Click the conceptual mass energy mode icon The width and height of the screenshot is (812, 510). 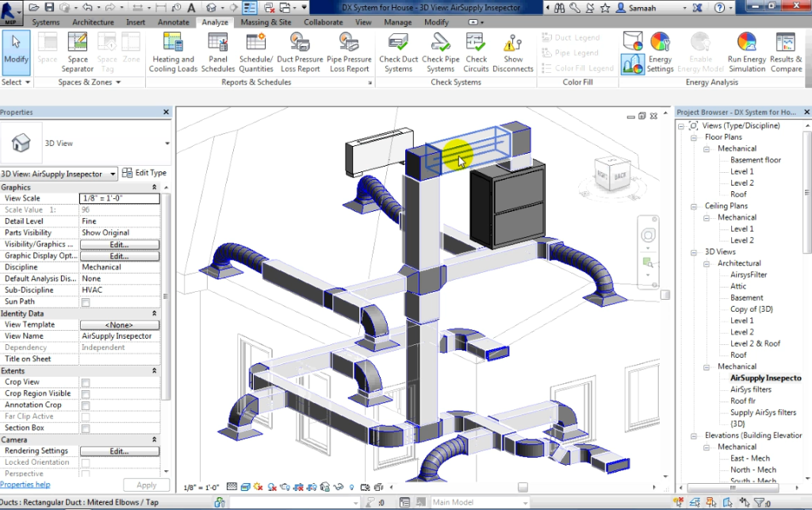(x=633, y=41)
